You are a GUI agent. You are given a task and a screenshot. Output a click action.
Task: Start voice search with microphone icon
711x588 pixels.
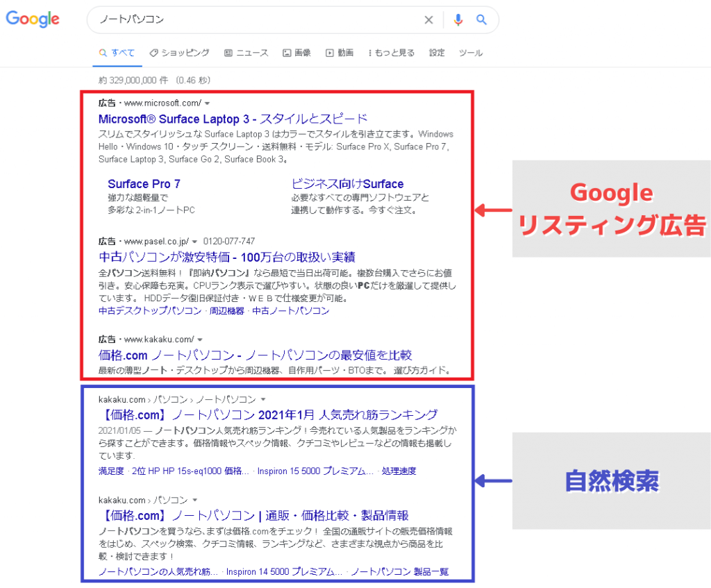pos(458,19)
